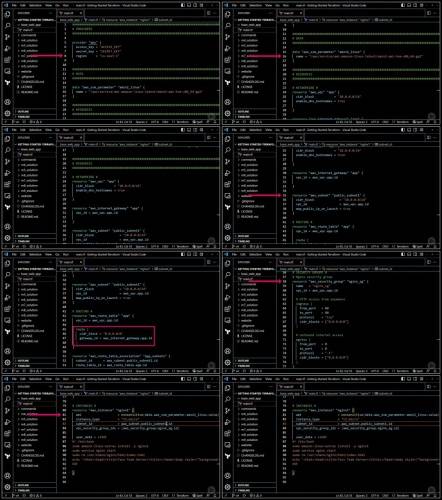Click red-boxed route block in the editor

click(114, 336)
